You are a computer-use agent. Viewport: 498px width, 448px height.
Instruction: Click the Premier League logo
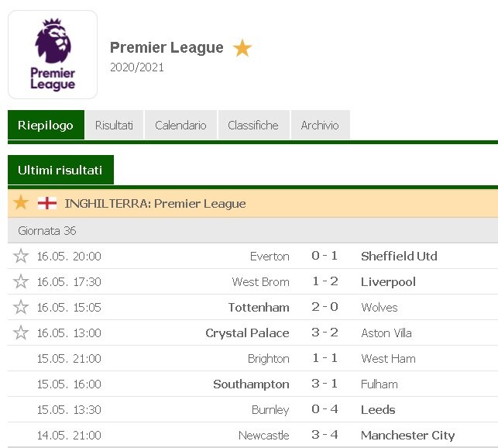coord(53,54)
